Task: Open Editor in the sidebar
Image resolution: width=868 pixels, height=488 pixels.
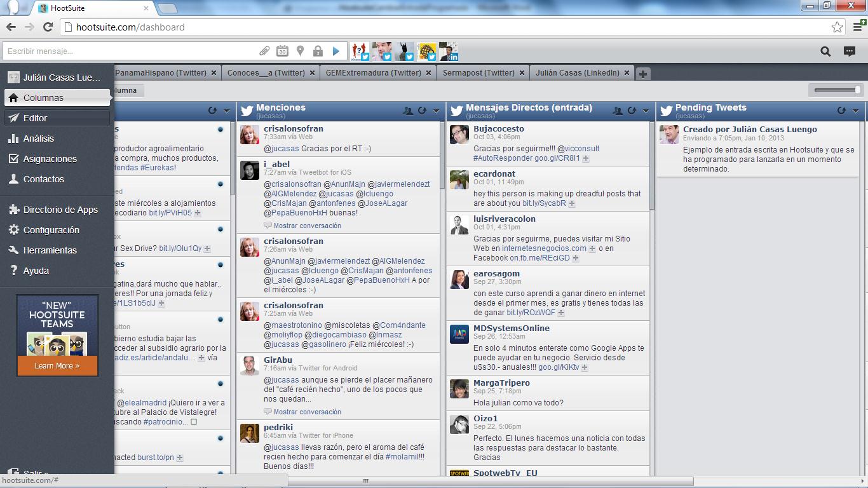Action: tap(57, 118)
